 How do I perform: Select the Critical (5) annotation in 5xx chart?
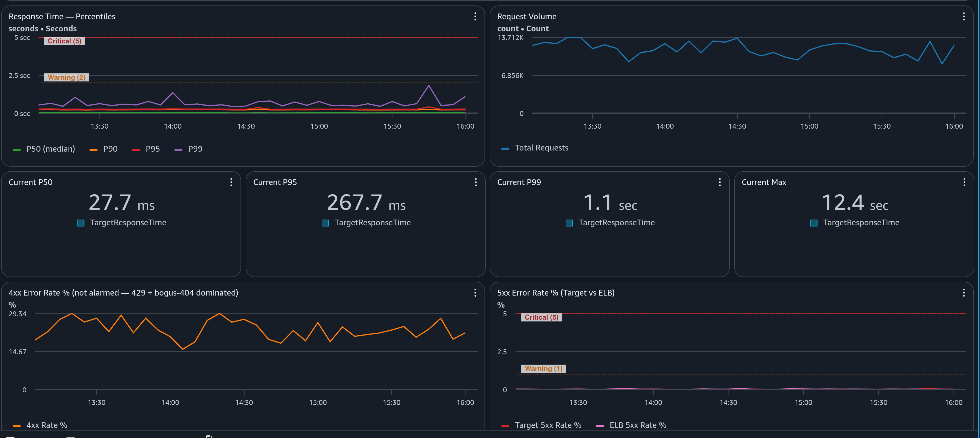pyautogui.click(x=541, y=317)
